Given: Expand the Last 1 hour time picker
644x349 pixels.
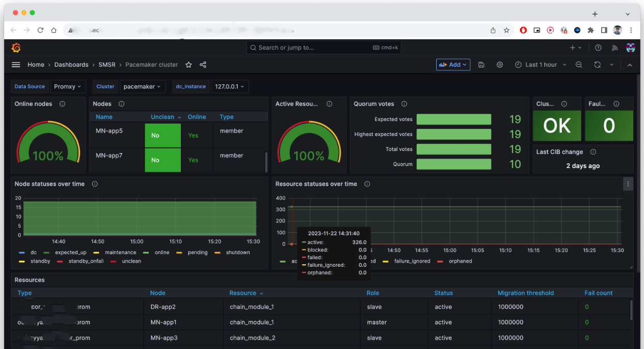Looking at the screenshot, I should click(x=541, y=65).
